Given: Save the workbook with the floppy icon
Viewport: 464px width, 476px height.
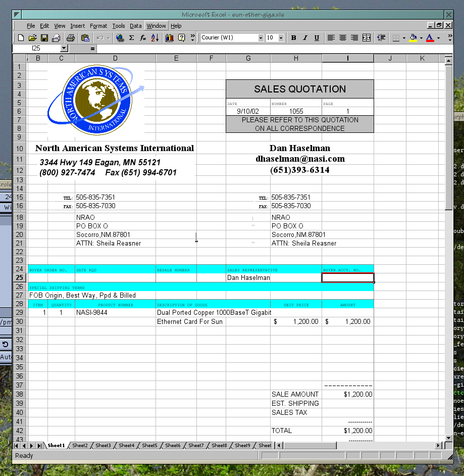Looking at the screenshot, I should (44, 37).
